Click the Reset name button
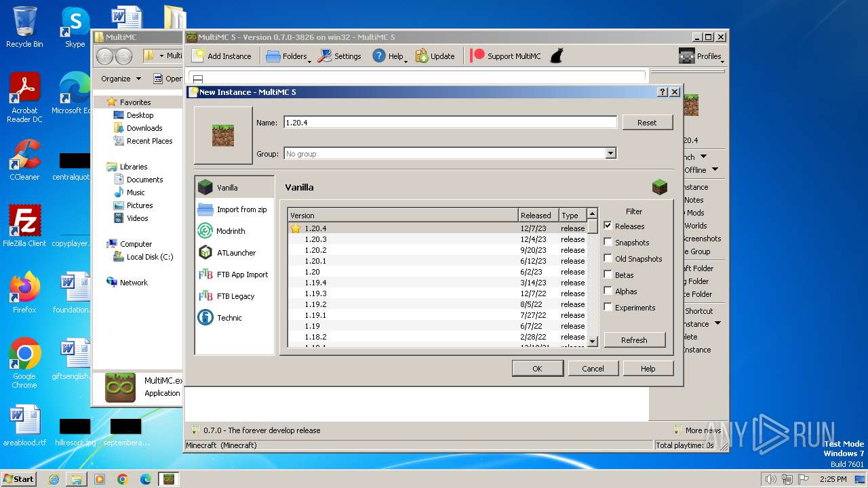 tap(647, 123)
